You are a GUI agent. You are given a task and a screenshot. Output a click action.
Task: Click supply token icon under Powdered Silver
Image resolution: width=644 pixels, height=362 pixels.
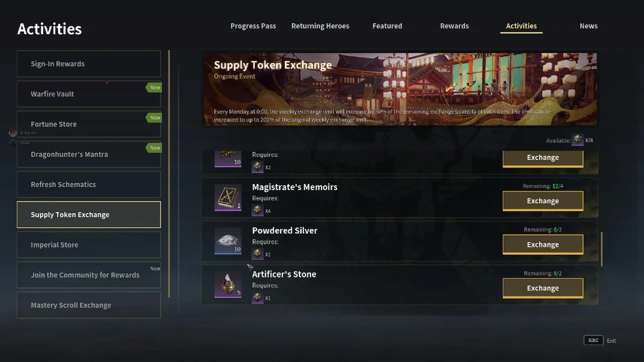pyautogui.click(x=258, y=254)
